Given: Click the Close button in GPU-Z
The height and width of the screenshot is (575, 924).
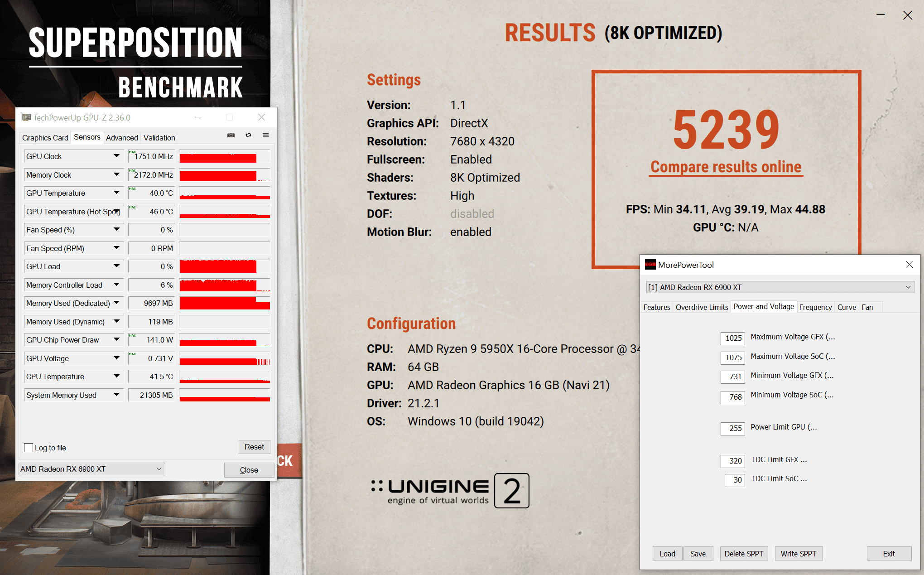Looking at the screenshot, I should point(249,470).
